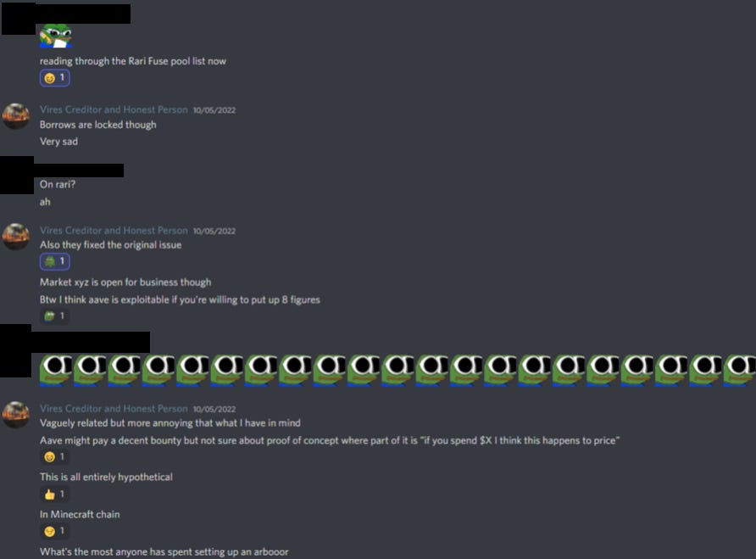Toggle frog reaction under 'fixed the original issue'
756x559 pixels.
click(x=54, y=261)
